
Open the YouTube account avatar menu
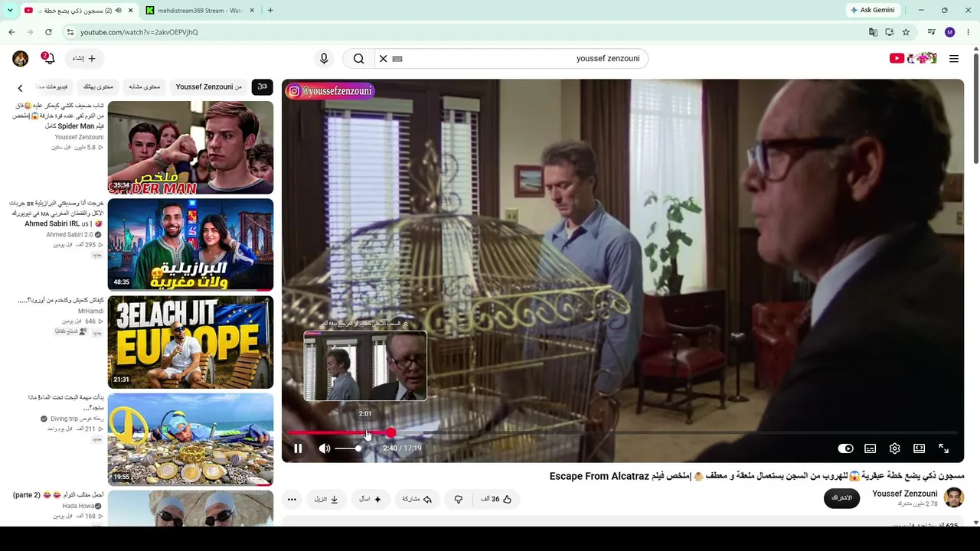tap(21, 58)
